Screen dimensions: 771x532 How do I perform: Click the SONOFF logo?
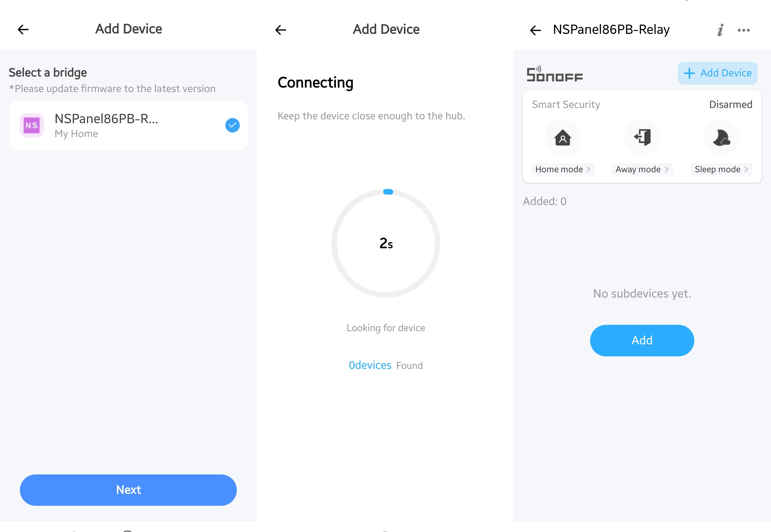(555, 74)
